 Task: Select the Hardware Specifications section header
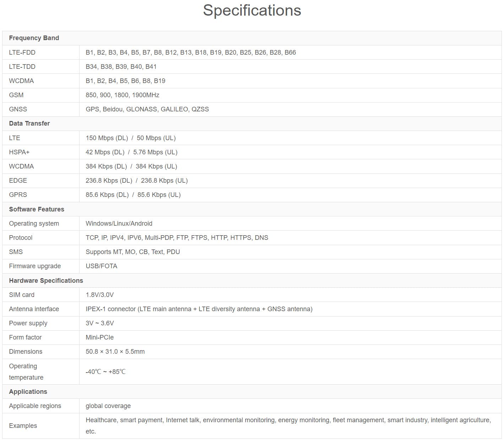46,281
